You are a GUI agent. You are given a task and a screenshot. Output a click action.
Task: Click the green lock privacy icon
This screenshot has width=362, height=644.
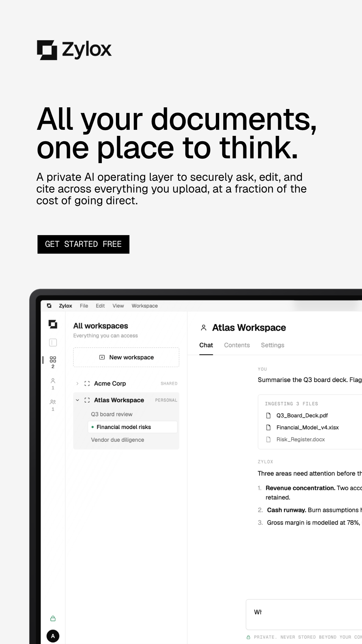tap(53, 619)
